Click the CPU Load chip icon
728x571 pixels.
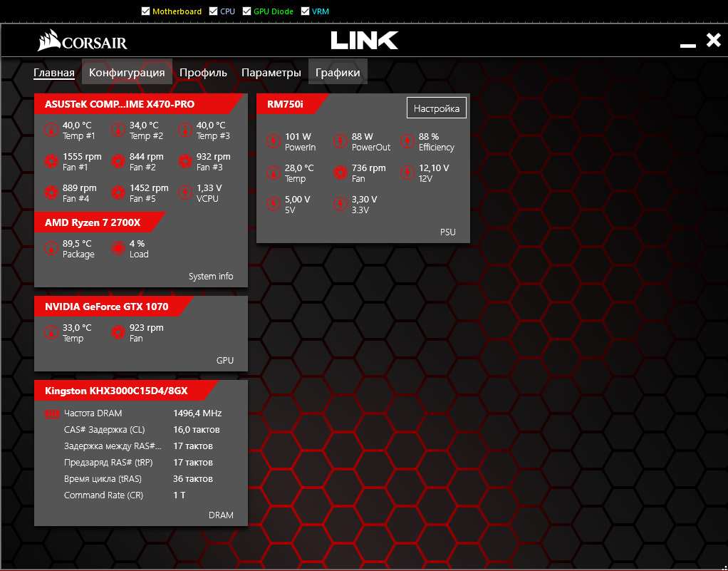click(118, 249)
